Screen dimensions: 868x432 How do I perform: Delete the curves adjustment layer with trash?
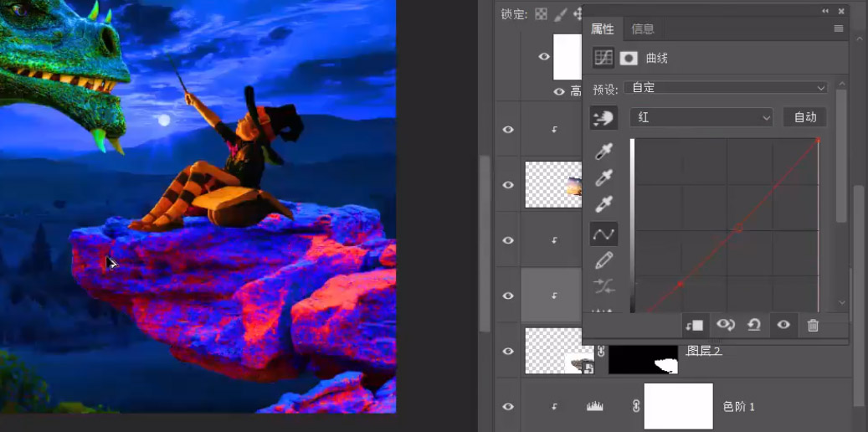pyautogui.click(x=813, y=326)
